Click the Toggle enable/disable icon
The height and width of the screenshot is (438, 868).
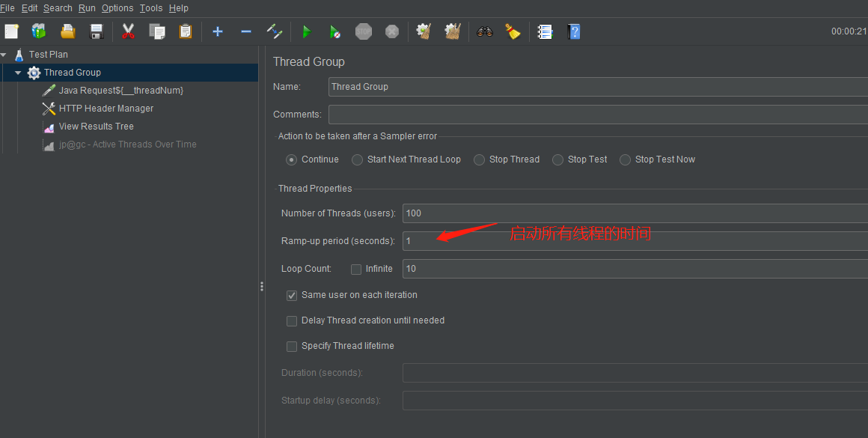tap(275, 31)
